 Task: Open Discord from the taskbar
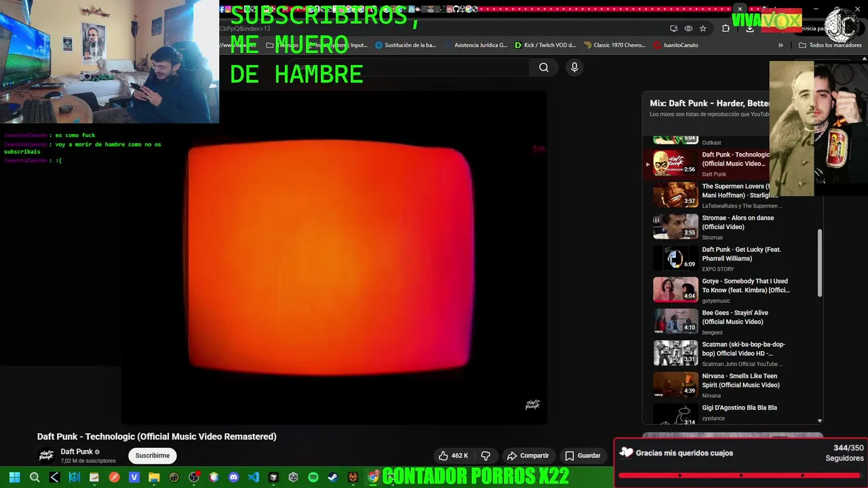click(234, 477)
